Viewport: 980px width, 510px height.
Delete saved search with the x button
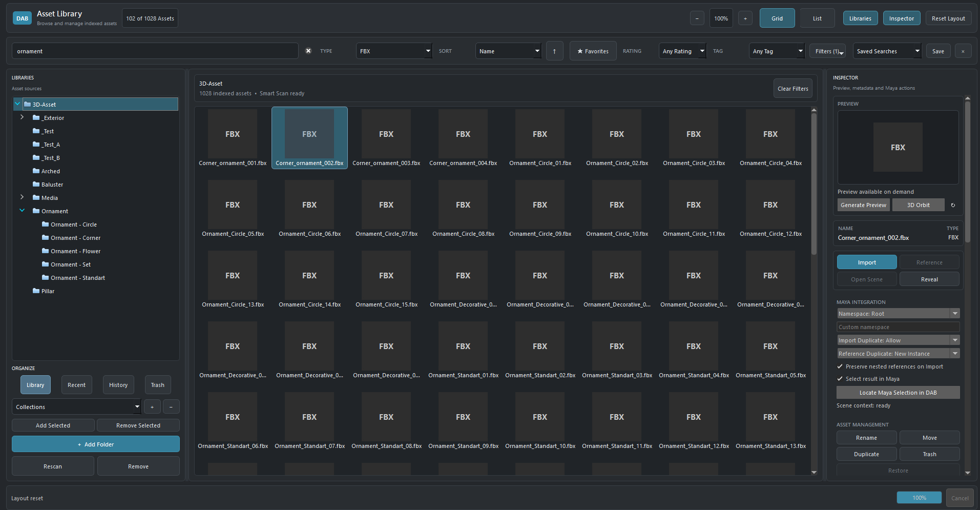[963, 51]
